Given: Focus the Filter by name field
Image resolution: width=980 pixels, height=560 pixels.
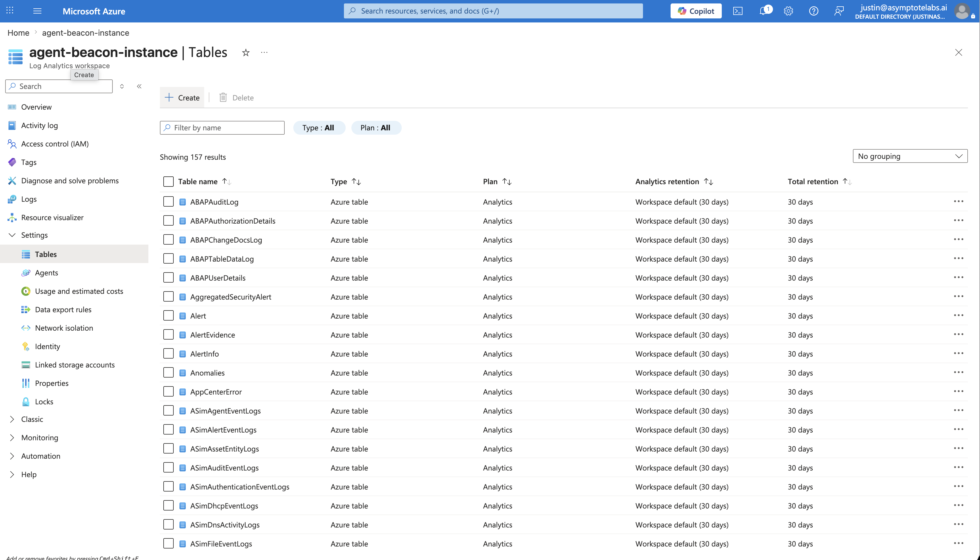Looking at the screenshot, I should pos(222,128).
